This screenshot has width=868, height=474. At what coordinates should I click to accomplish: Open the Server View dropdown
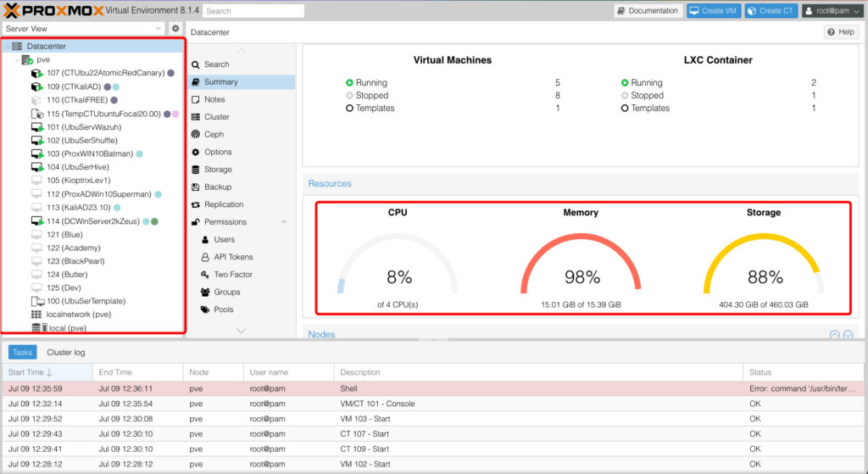click(x=82, y=28)
